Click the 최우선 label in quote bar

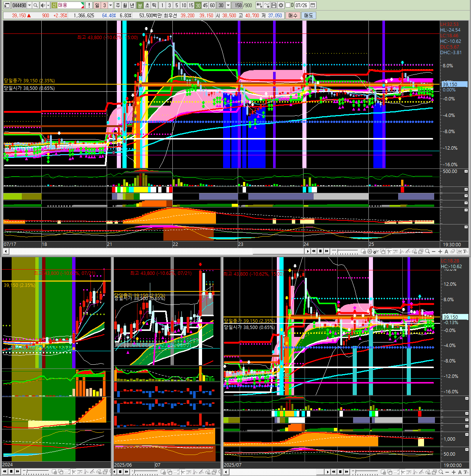click(171, 15)
